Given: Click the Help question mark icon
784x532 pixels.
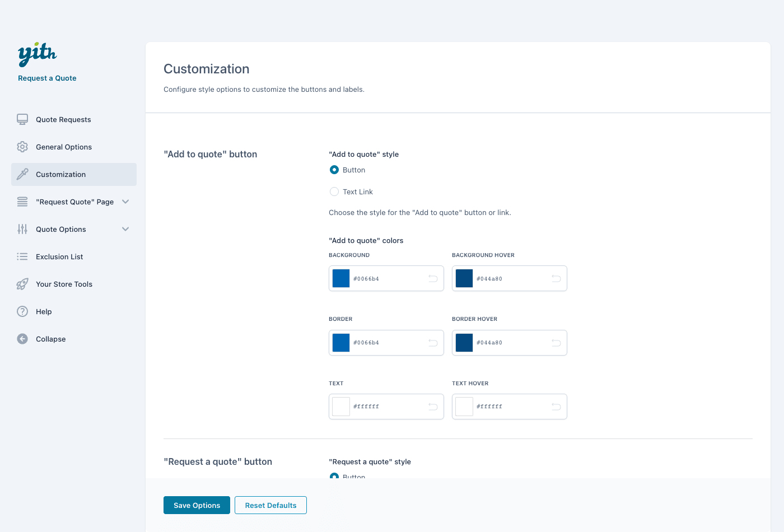Looking at the screenshot, I should (x=22, y=311).
